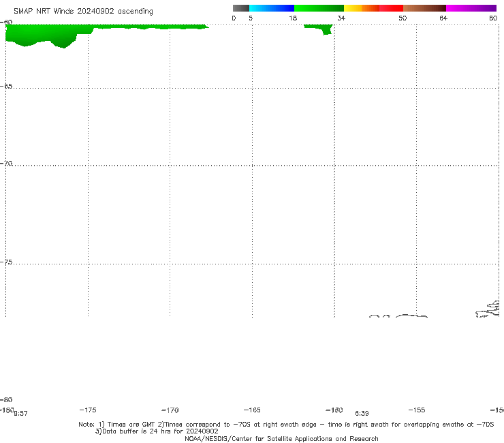Click the color scale label '64'
Viewport: 504px width, 443px height.
point(443,18)
